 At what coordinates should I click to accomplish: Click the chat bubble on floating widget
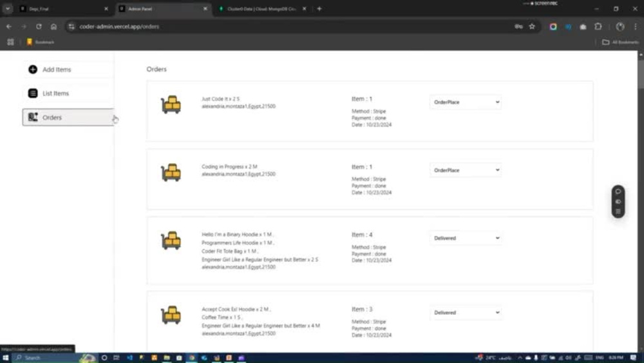618,191
